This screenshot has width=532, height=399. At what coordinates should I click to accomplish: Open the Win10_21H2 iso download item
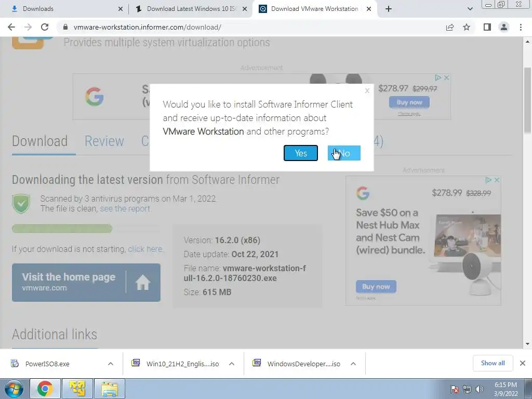pyautogui.click(x=182, y=364)
